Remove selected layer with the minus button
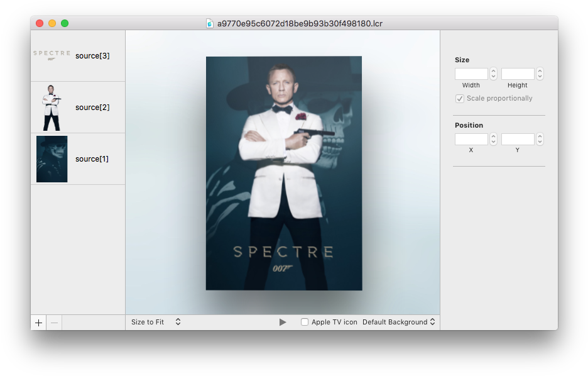Screen dimensions: 588x376 coord(53,322)
